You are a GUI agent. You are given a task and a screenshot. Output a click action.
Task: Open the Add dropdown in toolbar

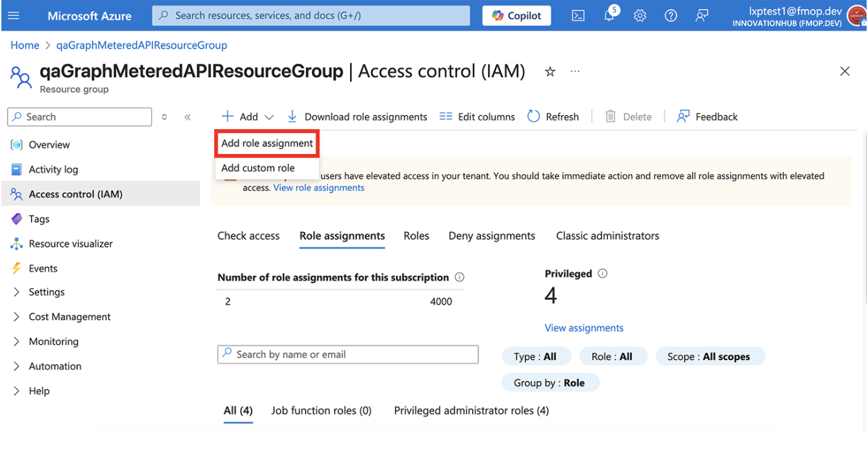pyautogui.click(x=248, y=117)
